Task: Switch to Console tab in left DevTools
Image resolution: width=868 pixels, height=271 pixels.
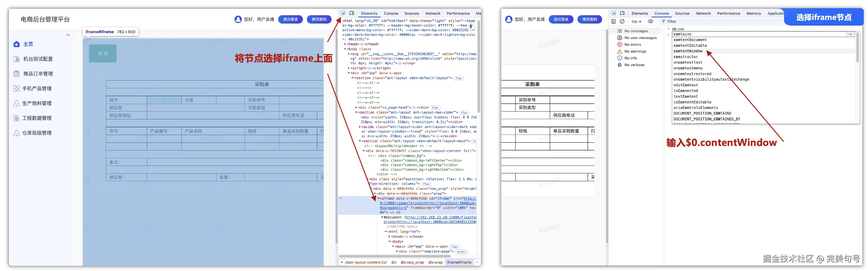Action: pyautogui.click(x=391, y=13)
